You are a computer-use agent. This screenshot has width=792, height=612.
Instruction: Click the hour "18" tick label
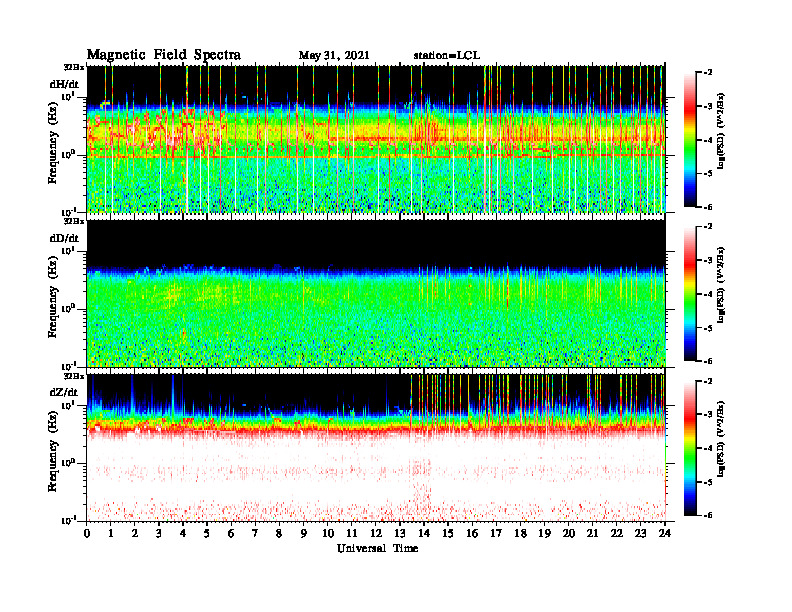coord(521,533)
